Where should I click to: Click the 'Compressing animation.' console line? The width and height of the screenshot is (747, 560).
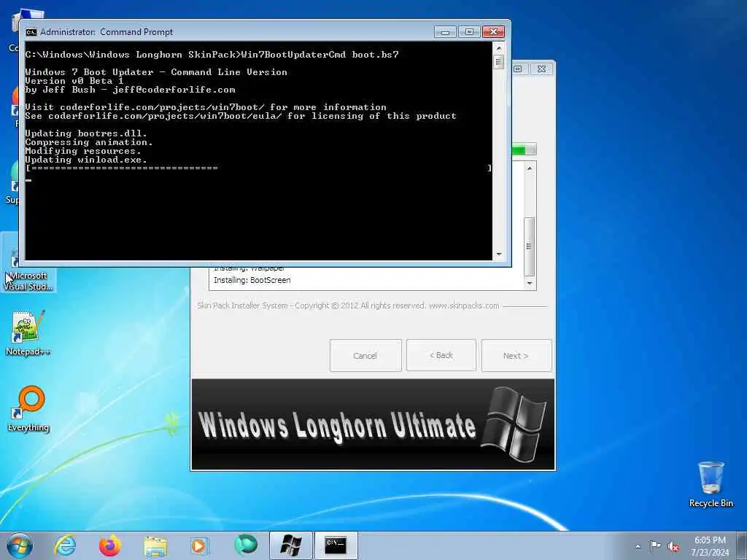pos(89,142)
